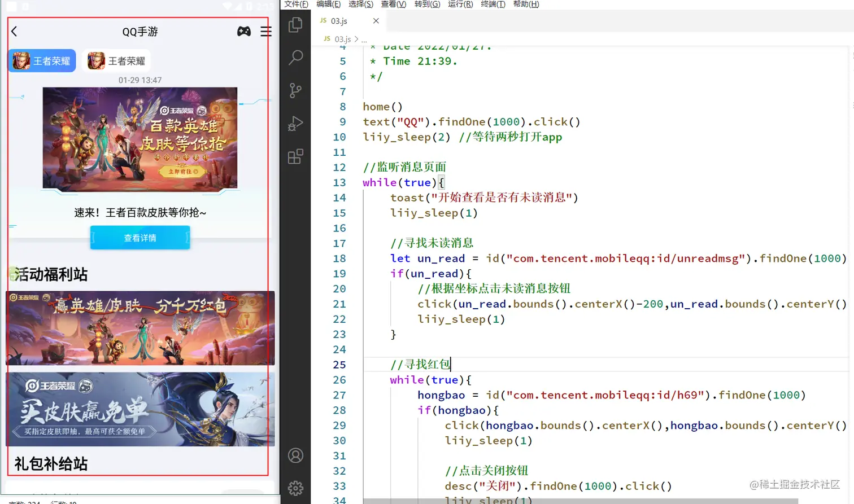Tap the back arrow in QQ手游 header
The height and width of the screenshot is (504, 854).
(x=15, y=32)
